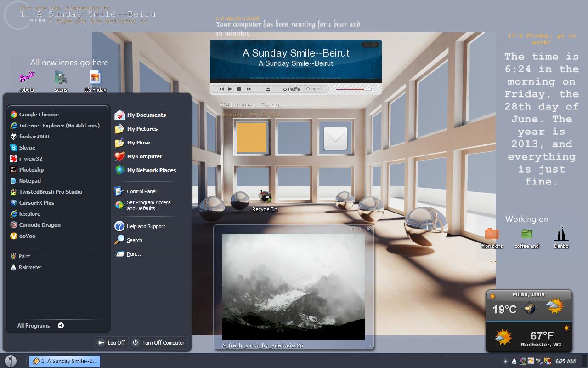The image size is (588, 368).
Task: Open the Danbo desktop icon
Action: coord(561,238)
